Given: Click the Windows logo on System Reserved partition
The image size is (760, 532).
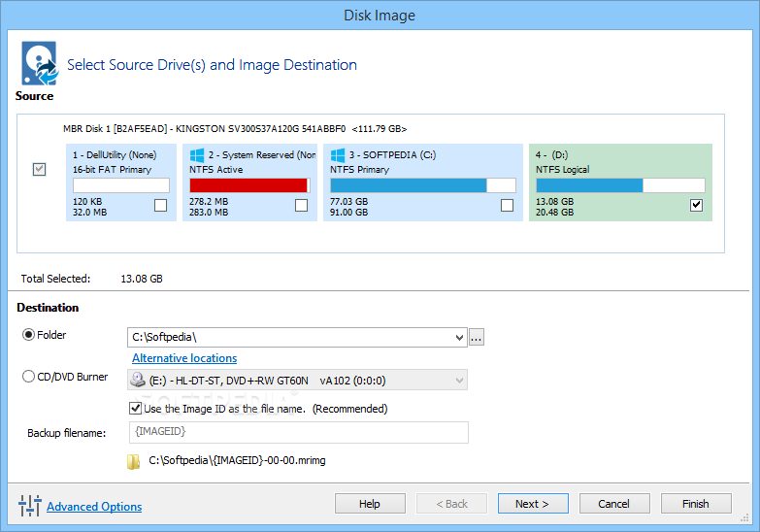Looking at the screenshot, I should click(x=197, y=155).
